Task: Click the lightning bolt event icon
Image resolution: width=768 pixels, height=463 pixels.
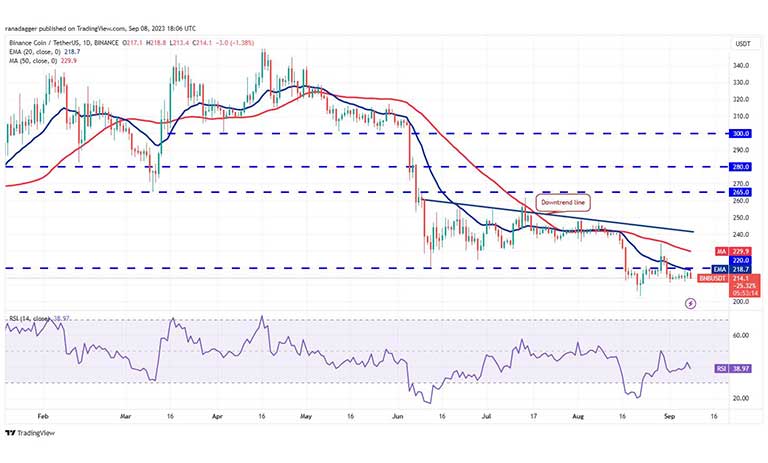Action: point(690,304)
